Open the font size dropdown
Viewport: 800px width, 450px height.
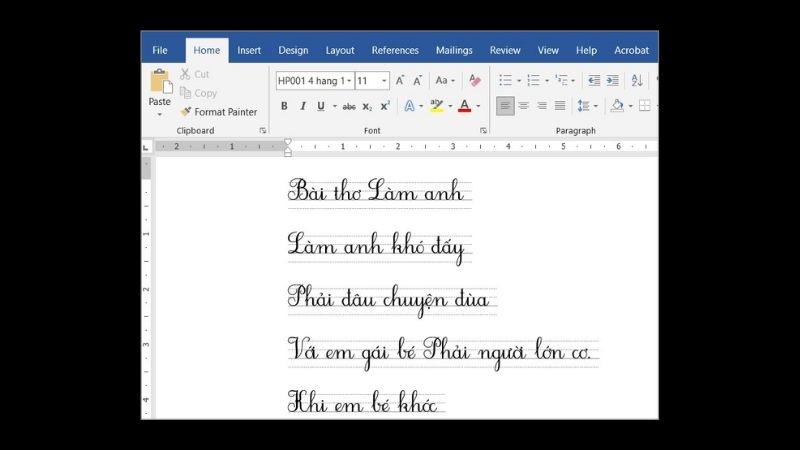click(x=385, y=81)
